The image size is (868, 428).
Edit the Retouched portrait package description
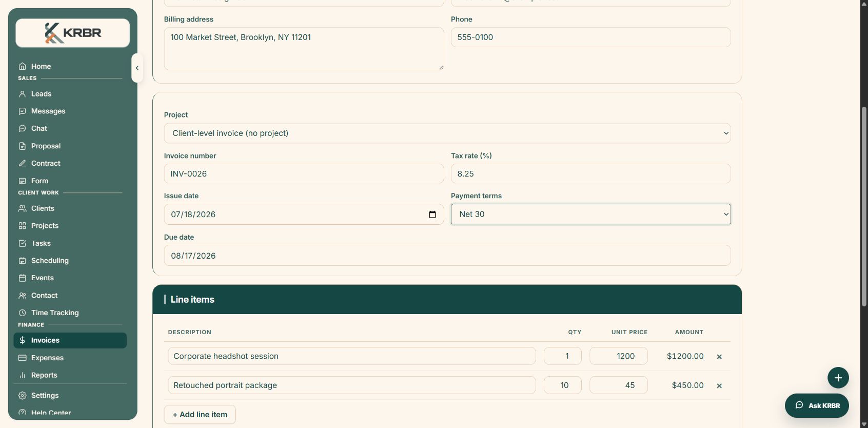[352, 385]
